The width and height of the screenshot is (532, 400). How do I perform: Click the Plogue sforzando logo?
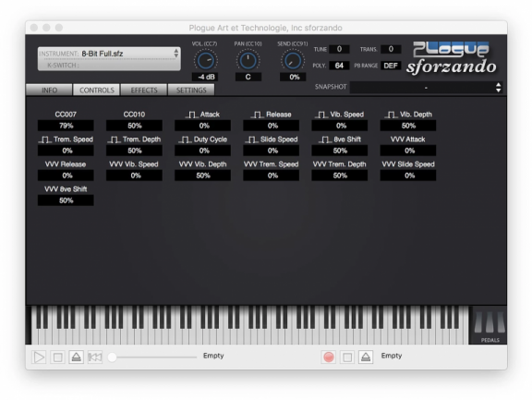(452, 58)
